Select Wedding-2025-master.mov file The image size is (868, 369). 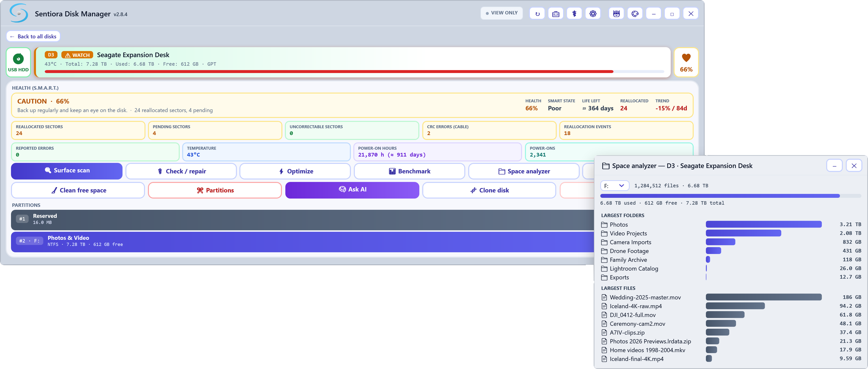(x=731, y=297)
